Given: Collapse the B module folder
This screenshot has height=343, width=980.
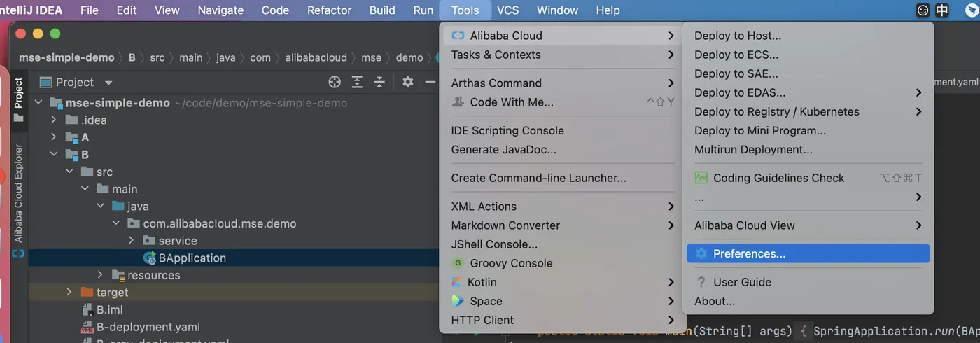Looking at the screenshot, I should (x=54, y=155).
